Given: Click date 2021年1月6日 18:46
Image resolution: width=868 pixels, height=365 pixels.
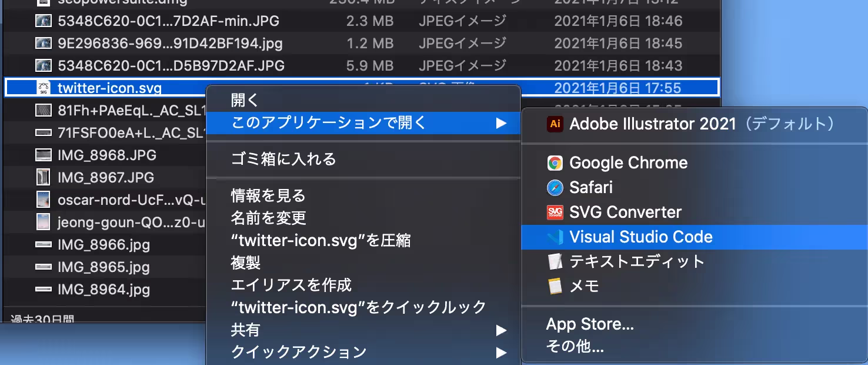Looking at the screenshot, I should click(618, 21).
